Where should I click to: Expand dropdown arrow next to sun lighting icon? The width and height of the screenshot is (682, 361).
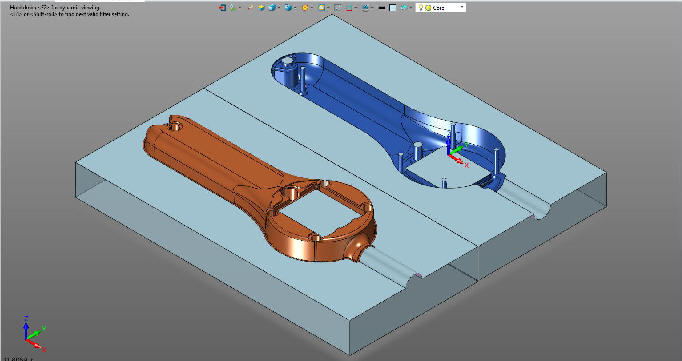(x=312, y=7)
